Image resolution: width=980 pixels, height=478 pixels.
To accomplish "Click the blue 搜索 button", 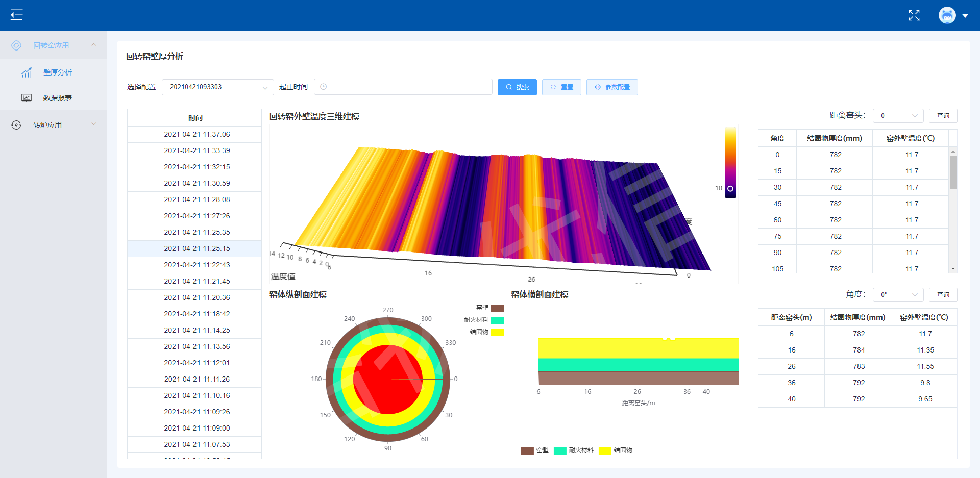I will coord(517,87).
